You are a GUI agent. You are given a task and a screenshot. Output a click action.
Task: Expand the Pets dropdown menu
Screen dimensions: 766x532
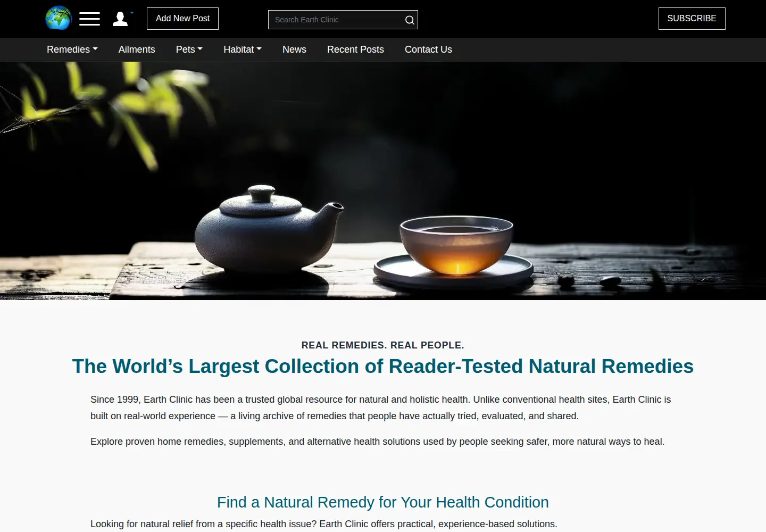coord(189,49)
